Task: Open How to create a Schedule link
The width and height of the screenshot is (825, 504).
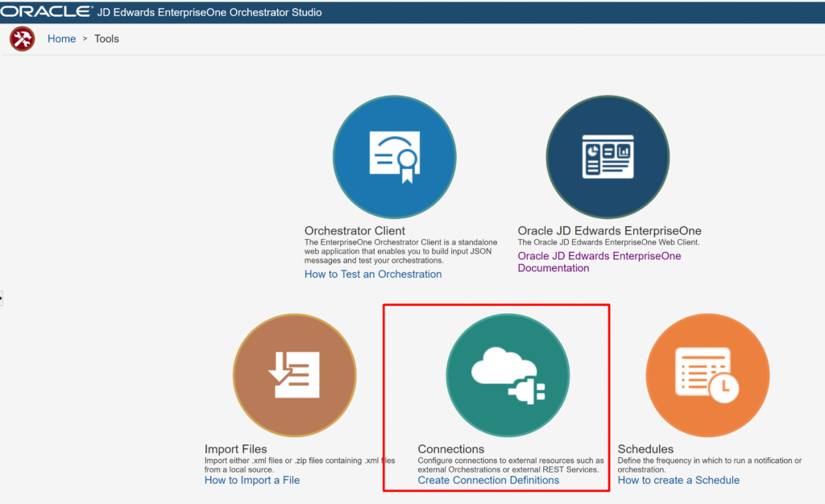Action: pyautogui.click(x=678, y=480)
